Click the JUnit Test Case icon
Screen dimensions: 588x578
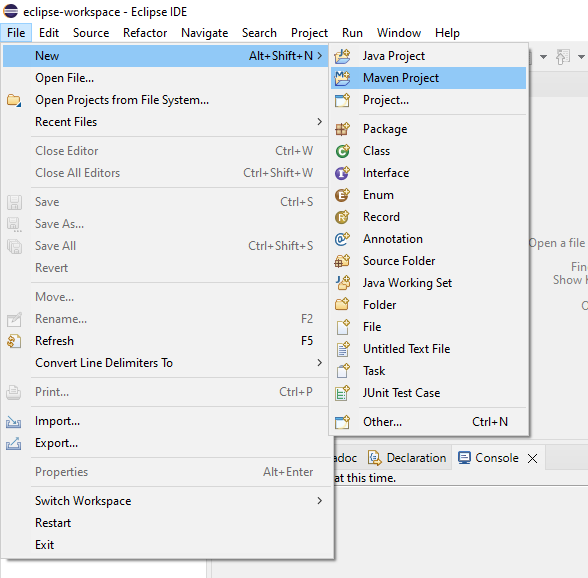click(x=342, y=393)
